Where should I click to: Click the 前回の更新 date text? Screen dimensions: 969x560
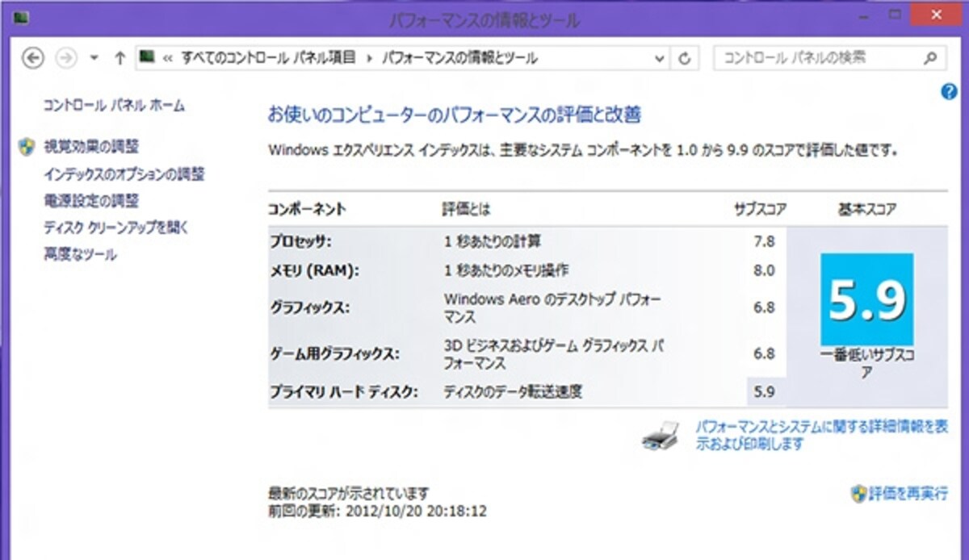coord(377,511)
